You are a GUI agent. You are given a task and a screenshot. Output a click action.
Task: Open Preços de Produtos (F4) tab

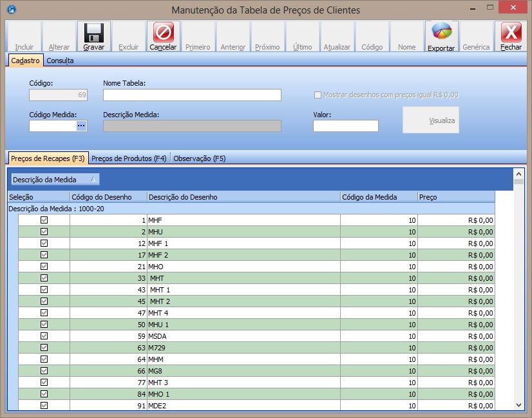click(x=129, y=158)
